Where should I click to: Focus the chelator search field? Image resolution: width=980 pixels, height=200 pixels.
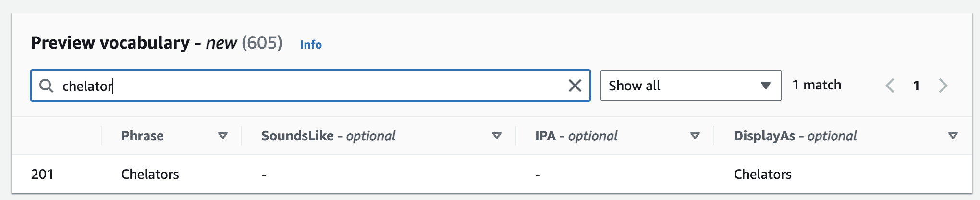pos(310,86)
